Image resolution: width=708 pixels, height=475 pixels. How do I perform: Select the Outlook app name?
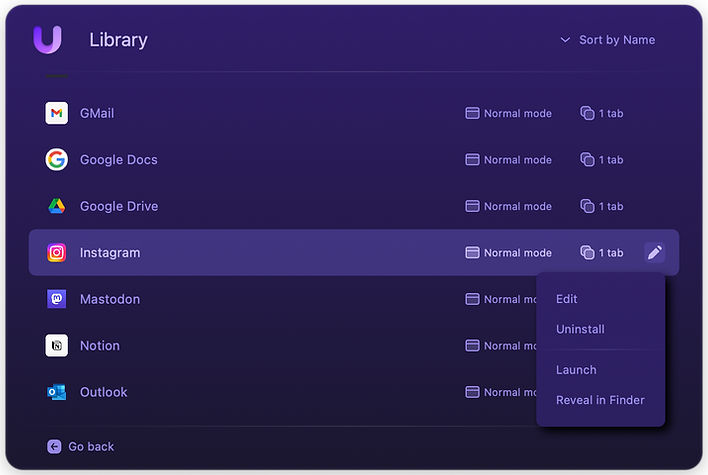tap(103, 392)
